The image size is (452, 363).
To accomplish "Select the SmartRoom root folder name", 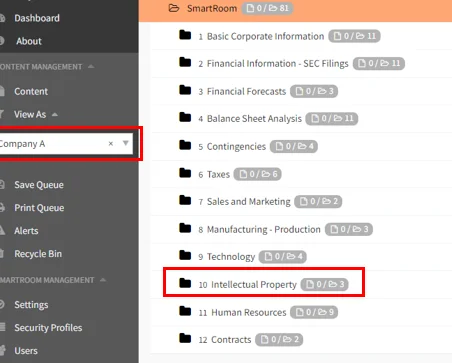I will pyautogui.click(x=212, y=8).
